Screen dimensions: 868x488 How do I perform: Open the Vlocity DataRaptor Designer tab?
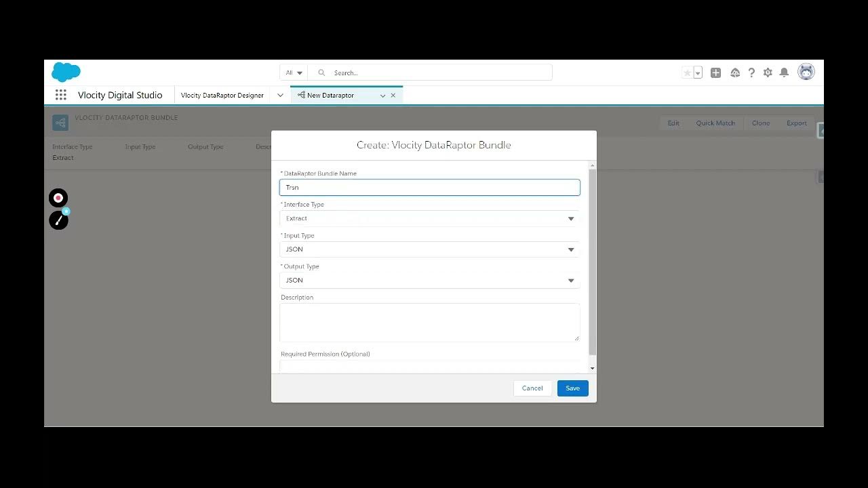click(x=222, y=96)
